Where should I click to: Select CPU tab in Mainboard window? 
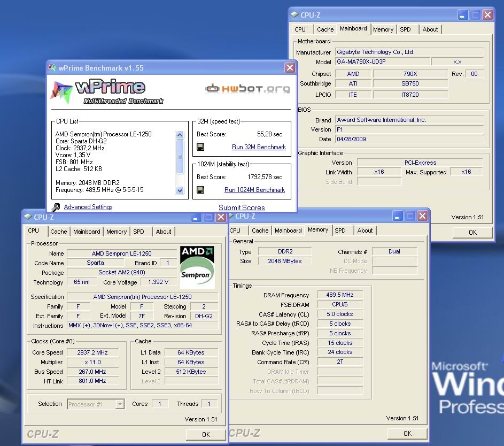click(x=300, y=29)
